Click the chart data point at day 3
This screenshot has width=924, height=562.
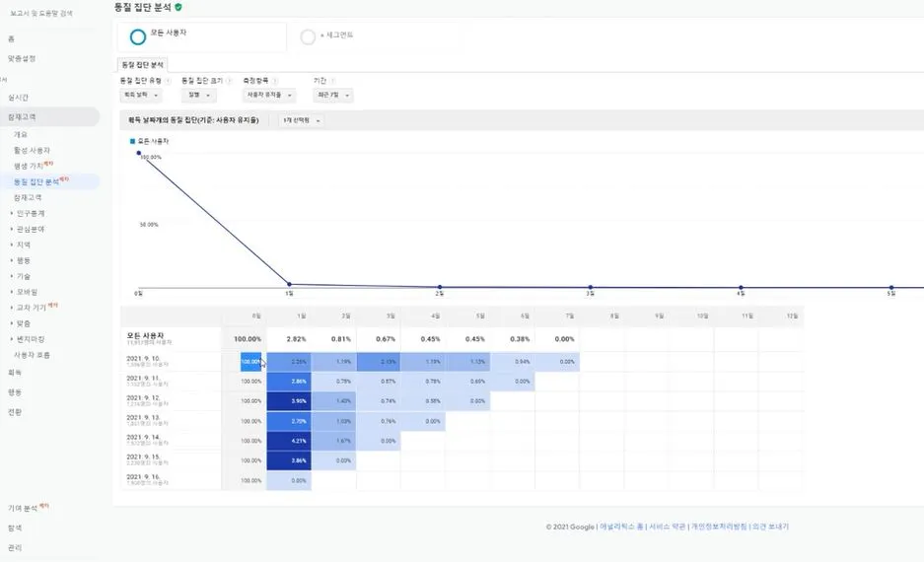[591, 288]
